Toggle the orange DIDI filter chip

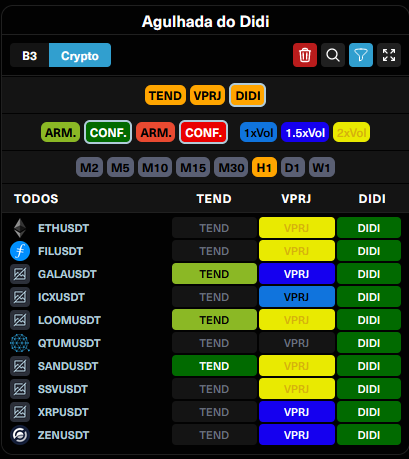248,95
